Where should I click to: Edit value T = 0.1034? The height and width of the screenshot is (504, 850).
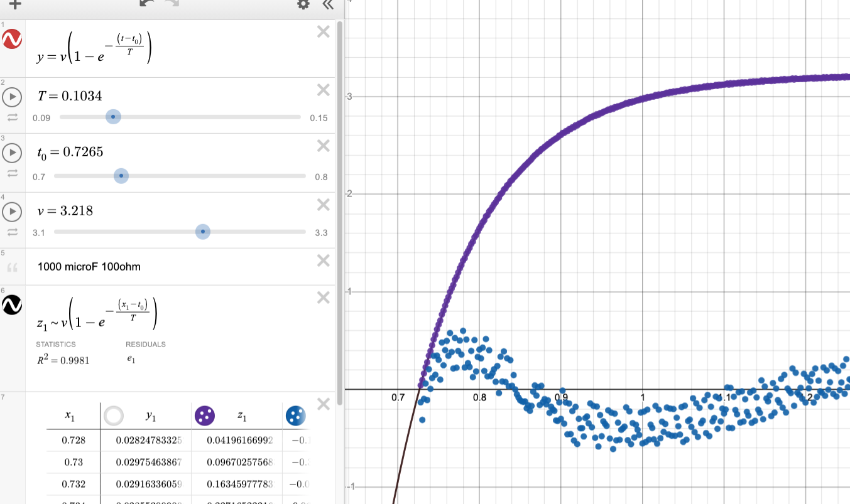70,95
